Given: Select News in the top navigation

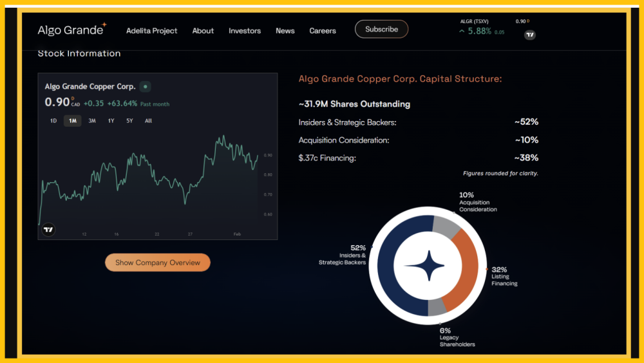Looking at the screenshot, I should 285,31.
